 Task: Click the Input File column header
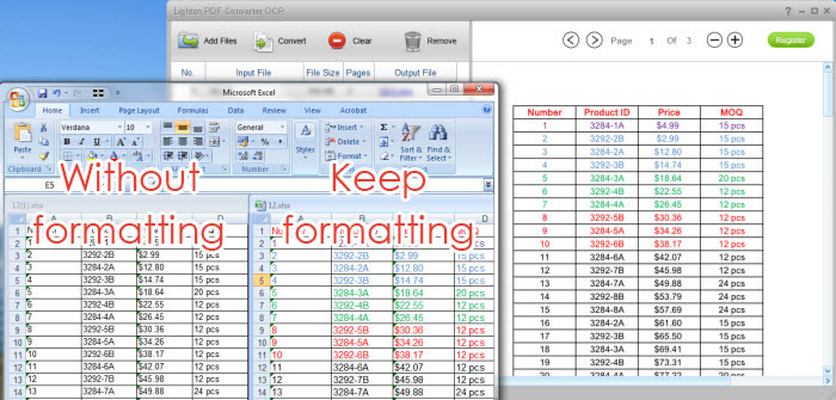(254, 73)
